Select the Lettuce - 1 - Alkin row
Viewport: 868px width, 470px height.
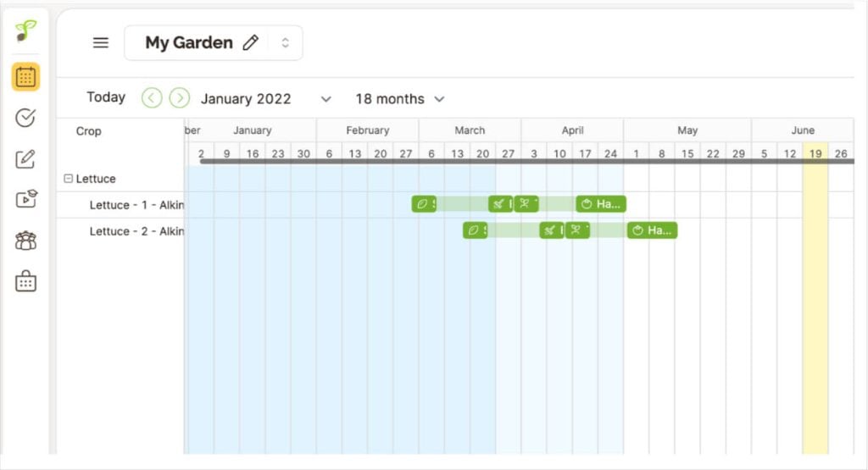tap(136, 205)
